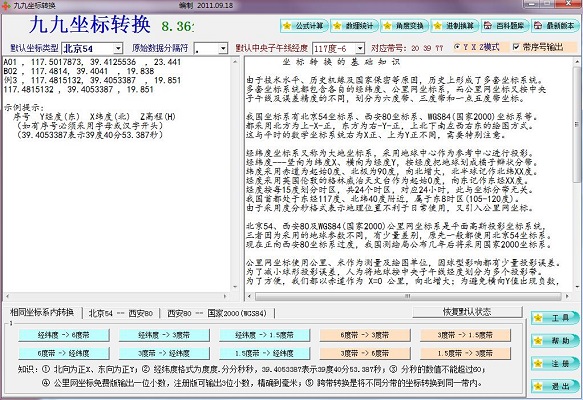Click the input data line starting B02
The width and height of the screenshot is (583, 400).
click(x=79, y=71)
